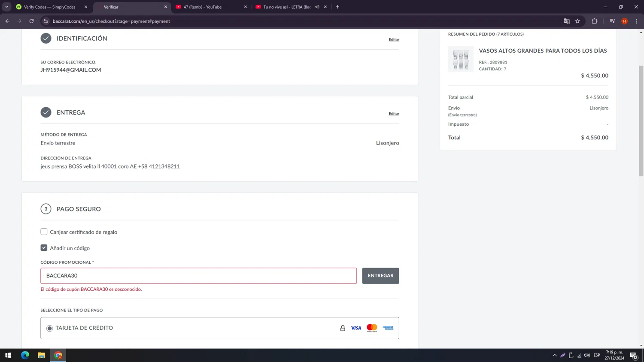Open volume control in system tray
The width and height of the screenshot is (644, 362).
coord(587,355)
